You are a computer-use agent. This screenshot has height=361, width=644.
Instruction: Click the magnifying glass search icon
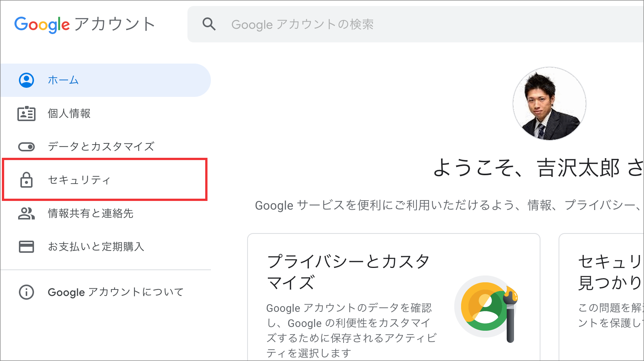coord(209,24)
